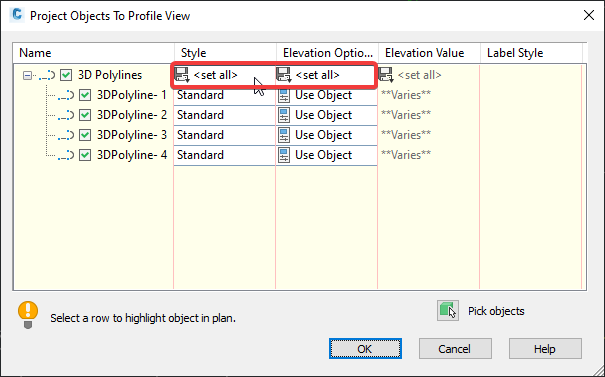The height and width of the screenshot is (377, 605).
Task: Click the grayed Elevation Value <set all> text
Action: click(419, 75)
